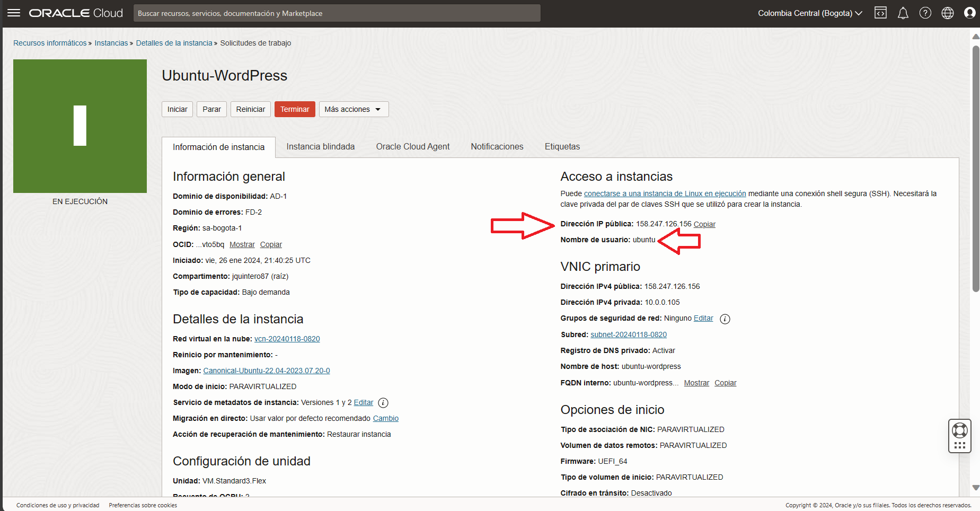
Task: Open the Etiquetas tab
Action: pos(562,147)
